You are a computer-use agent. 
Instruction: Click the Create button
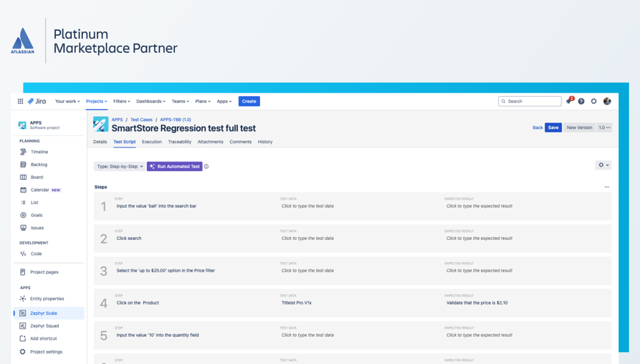pyautogui.click(x=249, y=101)
